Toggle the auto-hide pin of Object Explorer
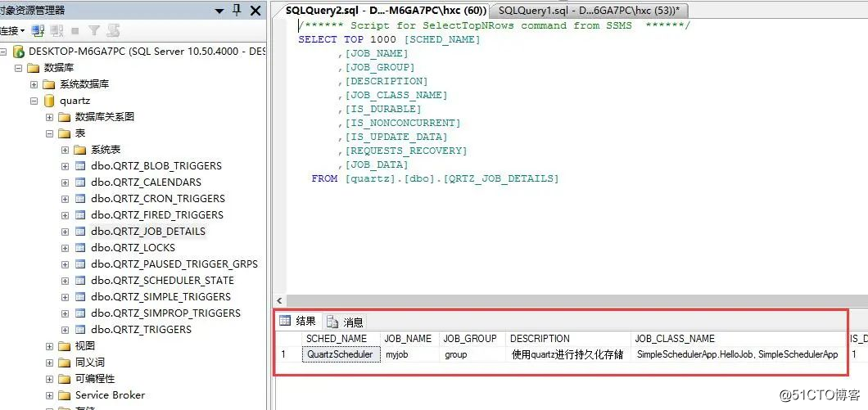This screenshot has height=410, width=868. (237, 10)
